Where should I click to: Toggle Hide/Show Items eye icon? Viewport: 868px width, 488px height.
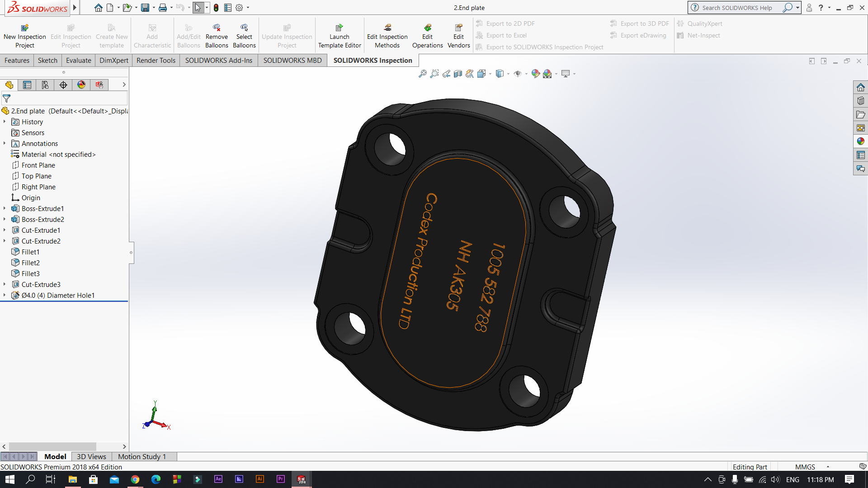coord(518,74)
